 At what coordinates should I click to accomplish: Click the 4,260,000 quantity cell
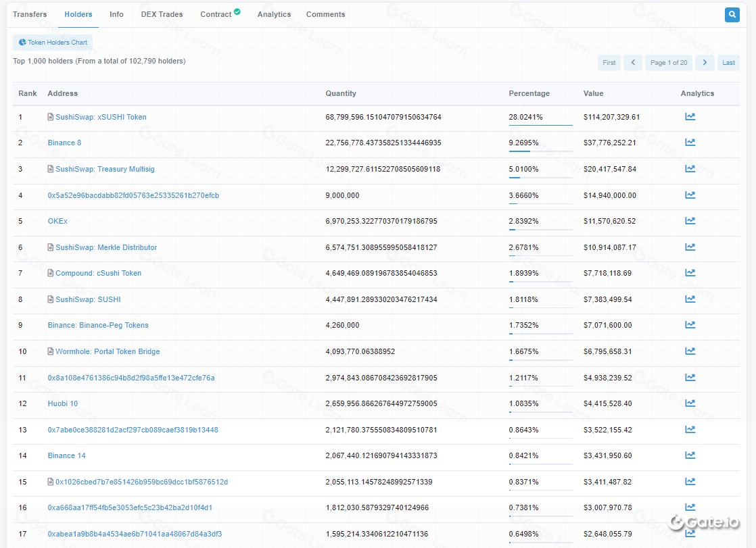click(x=342, y=325)
